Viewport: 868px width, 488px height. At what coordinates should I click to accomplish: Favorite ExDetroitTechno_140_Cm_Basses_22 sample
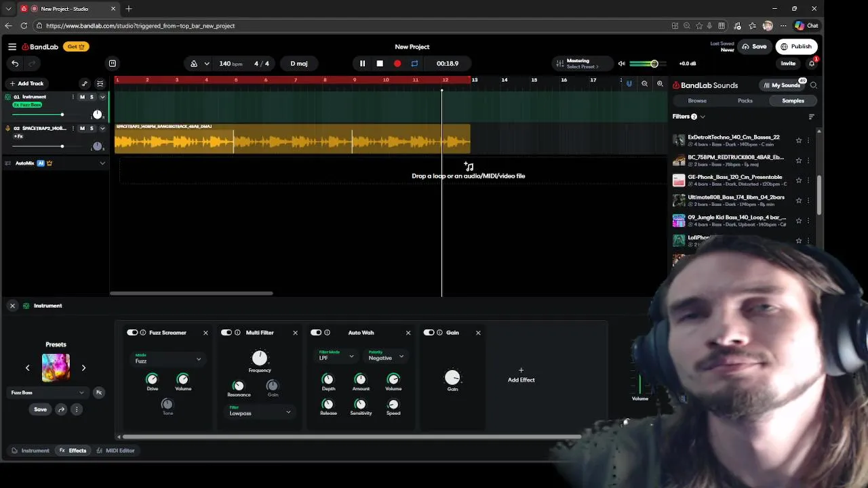click(799, 140)
